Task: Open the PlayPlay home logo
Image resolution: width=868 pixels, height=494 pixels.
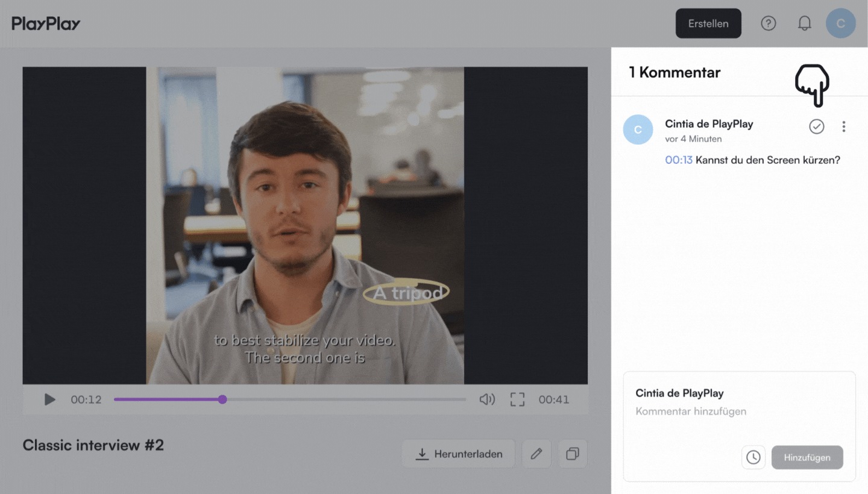Action: click(x=46, y=23)
